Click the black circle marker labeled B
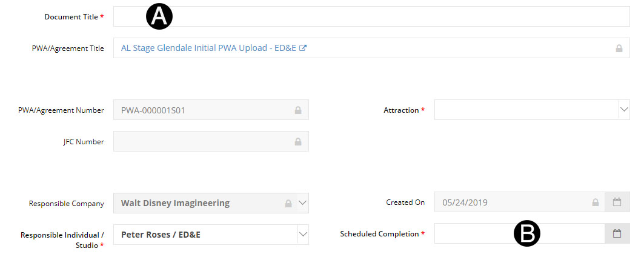The image size is (644, 254). click(x=526, y=233)
